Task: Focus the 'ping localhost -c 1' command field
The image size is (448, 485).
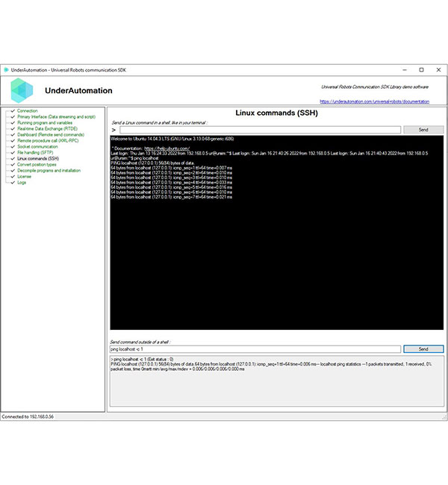Action: click(255, 349)
